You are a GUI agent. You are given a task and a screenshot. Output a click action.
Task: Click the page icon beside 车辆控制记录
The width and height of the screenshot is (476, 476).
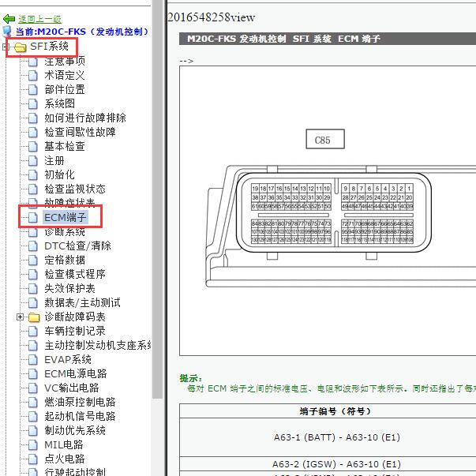[33, 332]
